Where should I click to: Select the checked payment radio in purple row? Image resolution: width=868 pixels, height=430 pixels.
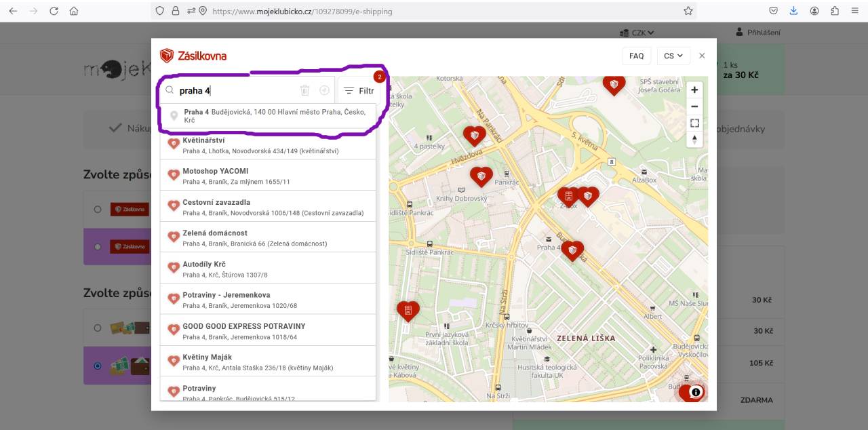[98, 366]
